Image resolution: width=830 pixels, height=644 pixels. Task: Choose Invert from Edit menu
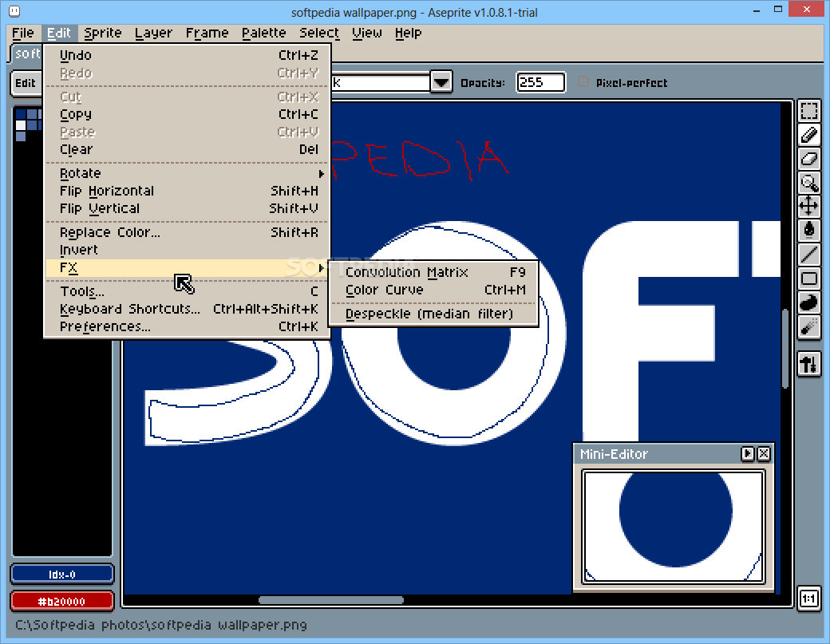point(188,250)
